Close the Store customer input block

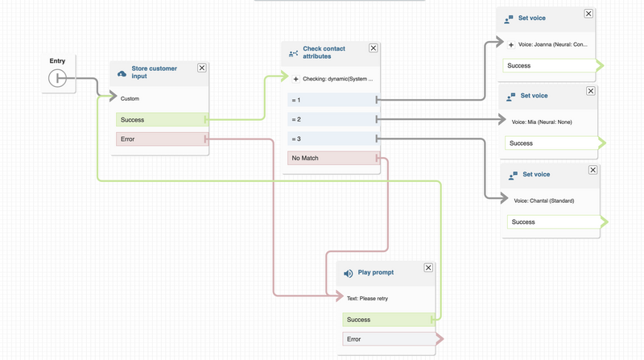pyautogui.click(x=202, y=68)
